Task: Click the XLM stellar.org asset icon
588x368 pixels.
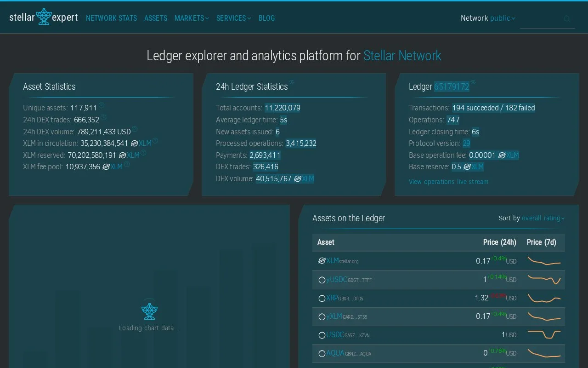Action: click(322, 261)
